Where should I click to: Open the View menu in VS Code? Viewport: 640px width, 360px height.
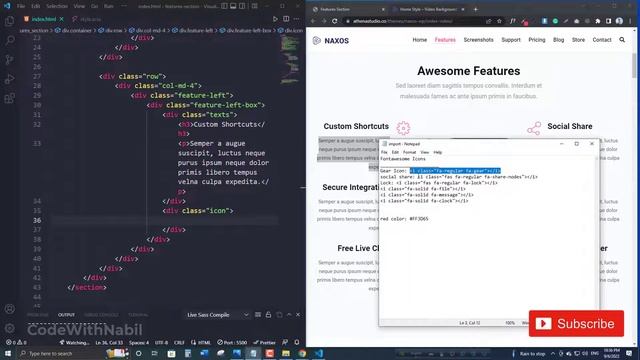point(79,6)
